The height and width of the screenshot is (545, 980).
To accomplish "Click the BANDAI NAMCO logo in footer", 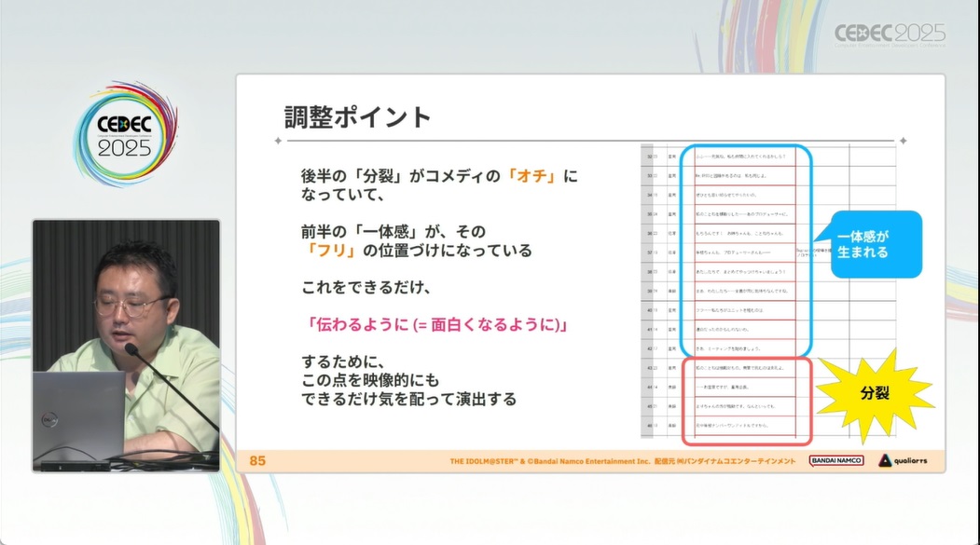I will coord(835,460).
